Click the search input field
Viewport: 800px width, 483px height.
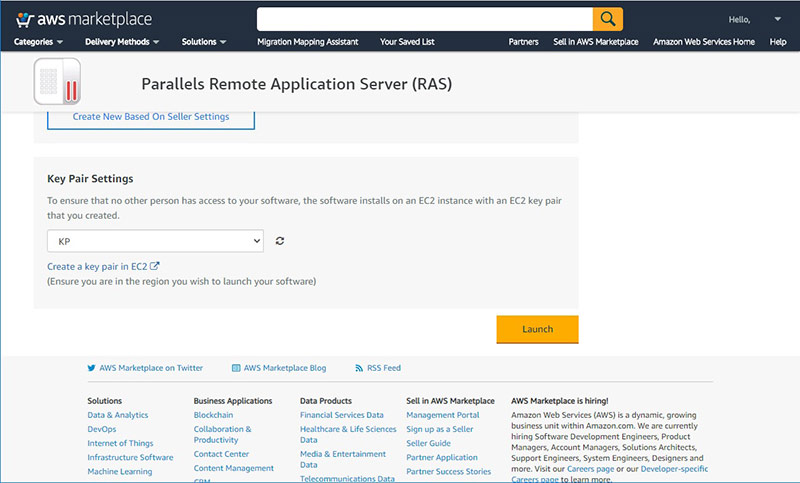click(424, 19)
